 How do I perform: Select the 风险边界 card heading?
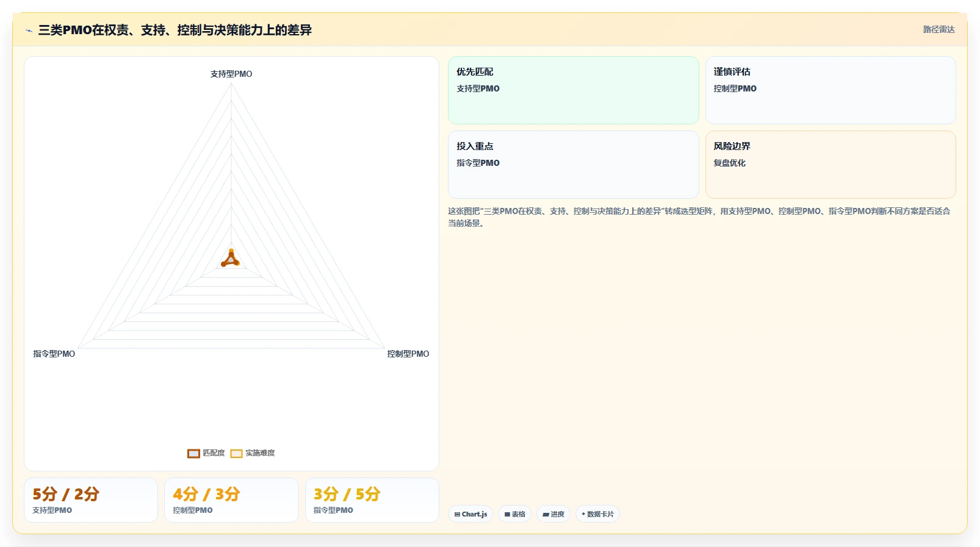pyautogui.click(x=732, y=146)
